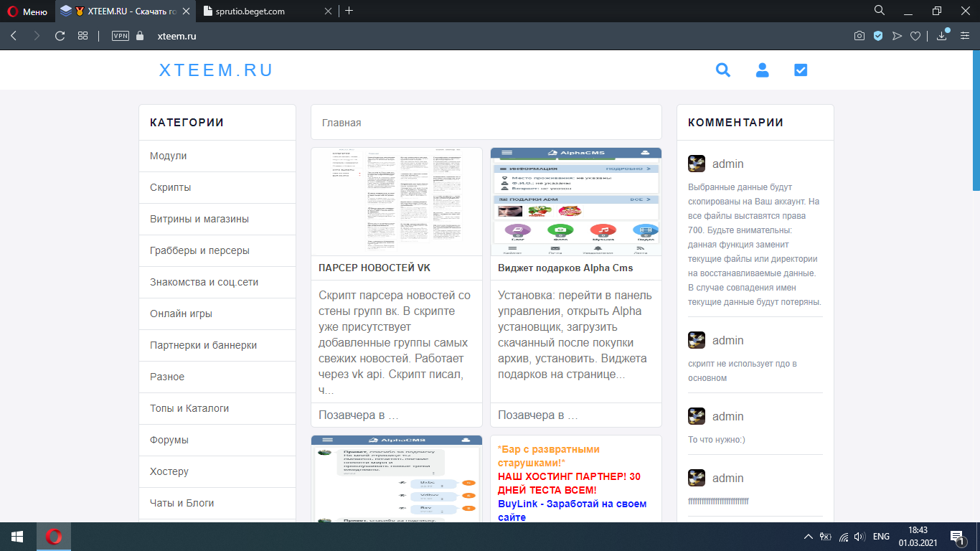
Task: Click the 'То что нужно:)' comment text
Action: pos(717,440)
